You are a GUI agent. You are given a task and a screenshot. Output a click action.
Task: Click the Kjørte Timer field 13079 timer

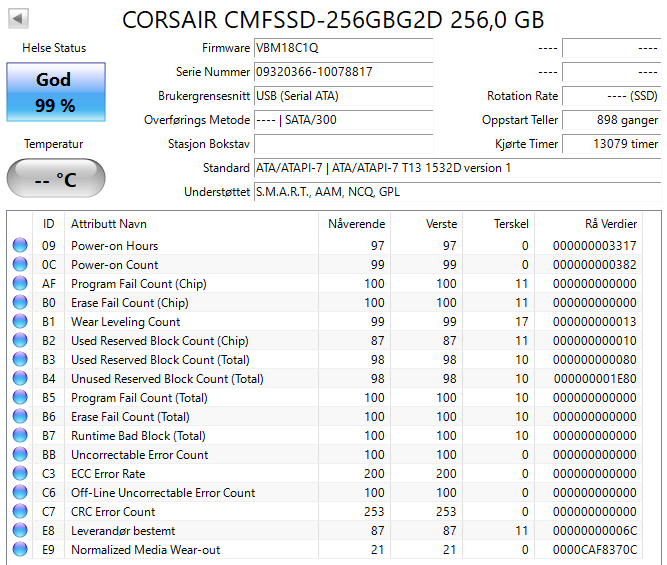click(612, 144)
